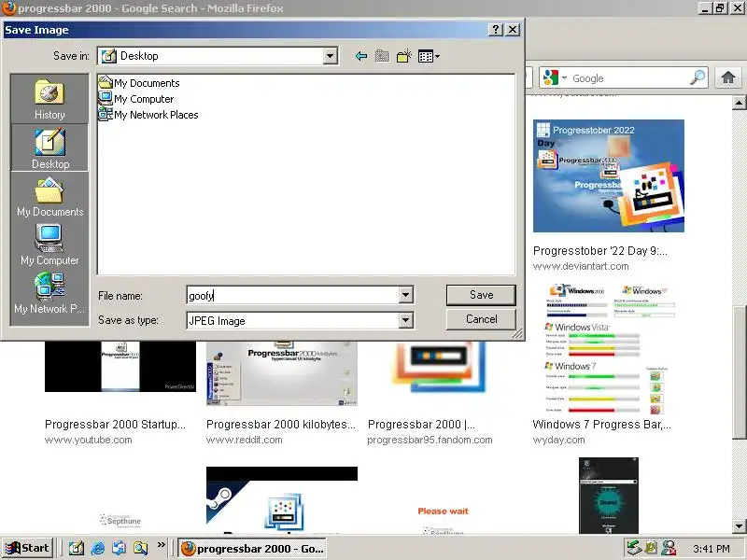Viewport: 747px width, 560px height.
Task: Click the wyday.com source link
Action: pyautogui.click(x=558, y=440)
